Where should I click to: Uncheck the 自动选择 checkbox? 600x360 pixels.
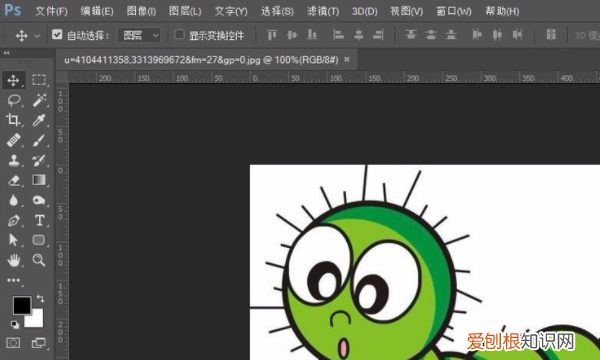coord(57,34)
